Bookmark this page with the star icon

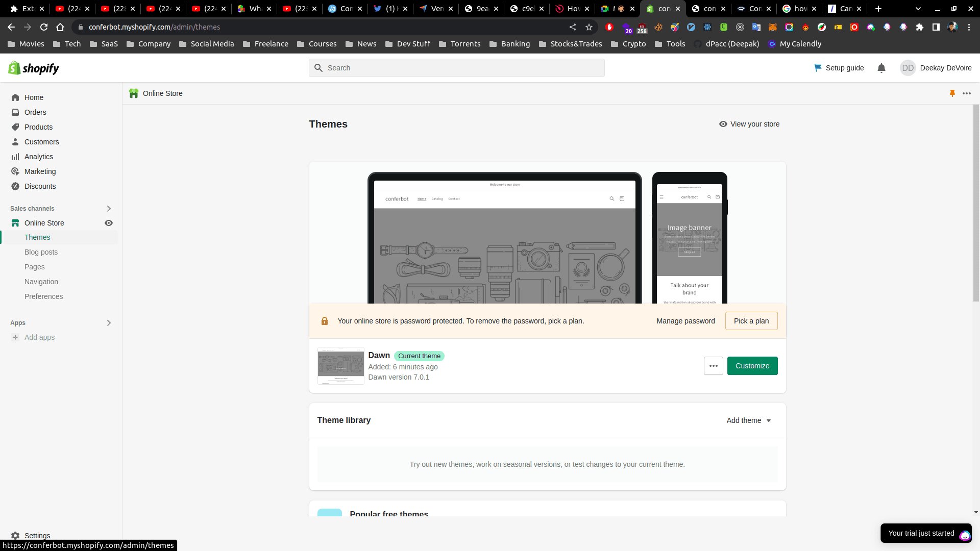589,27
